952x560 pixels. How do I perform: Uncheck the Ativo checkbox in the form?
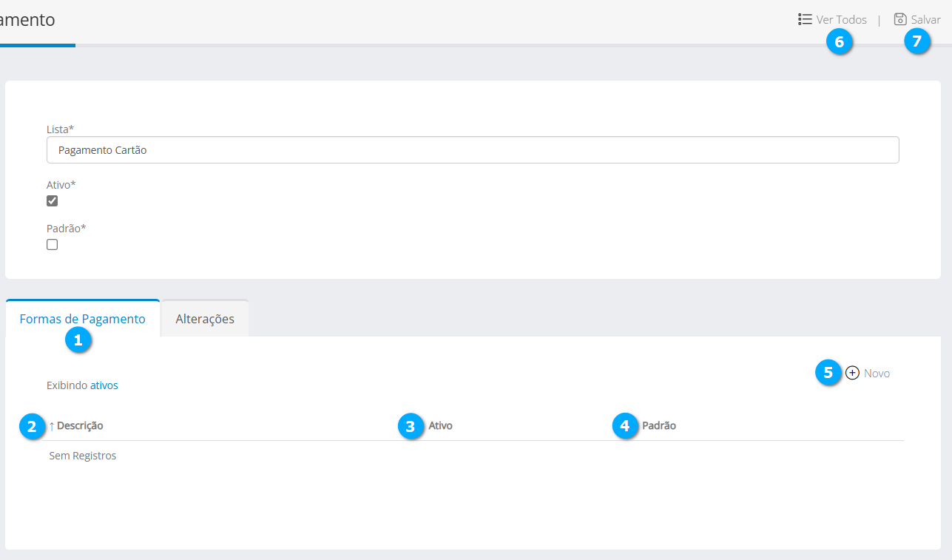52,201
